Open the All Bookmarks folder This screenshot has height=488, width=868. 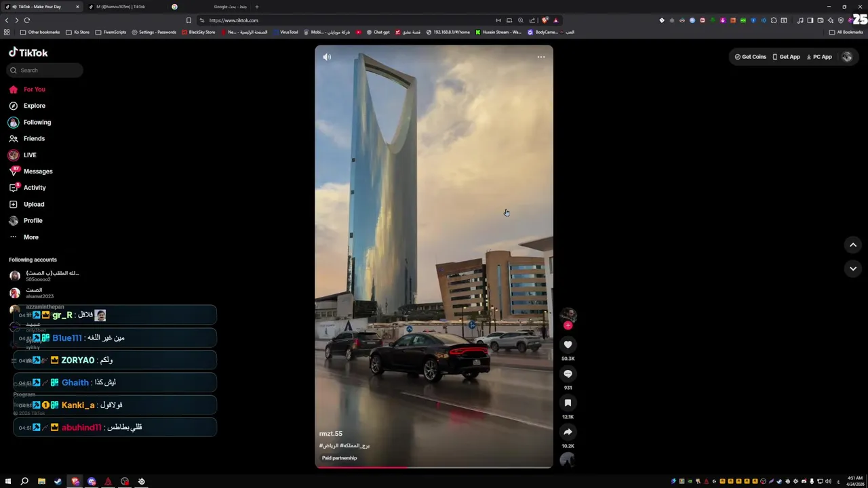click(x=846, y=32)
